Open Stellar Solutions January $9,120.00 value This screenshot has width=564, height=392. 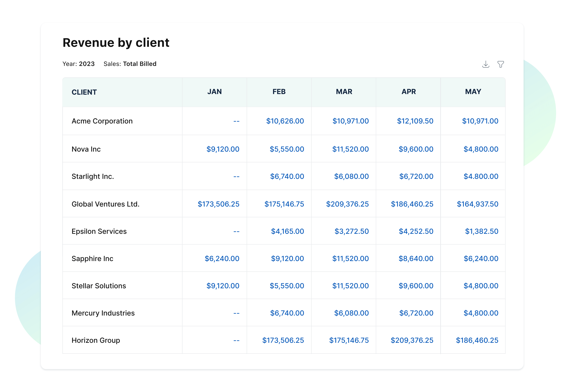click(223, 286)
